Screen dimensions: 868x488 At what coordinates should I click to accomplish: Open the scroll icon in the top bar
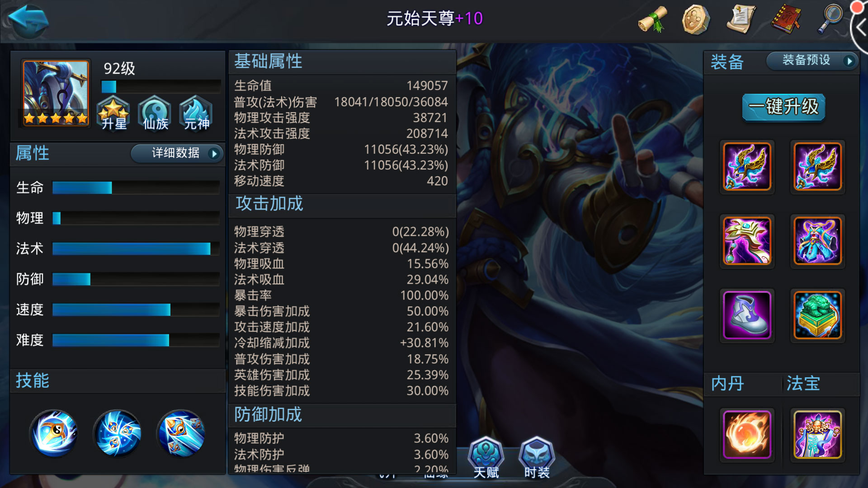pos(653,19)
